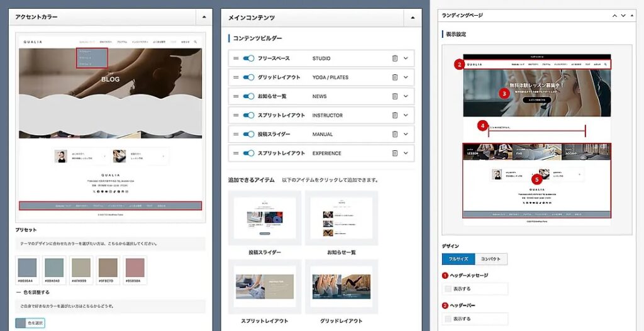Delete the EXPERIENCE スプリットレイアウト item

pos(395,153)
